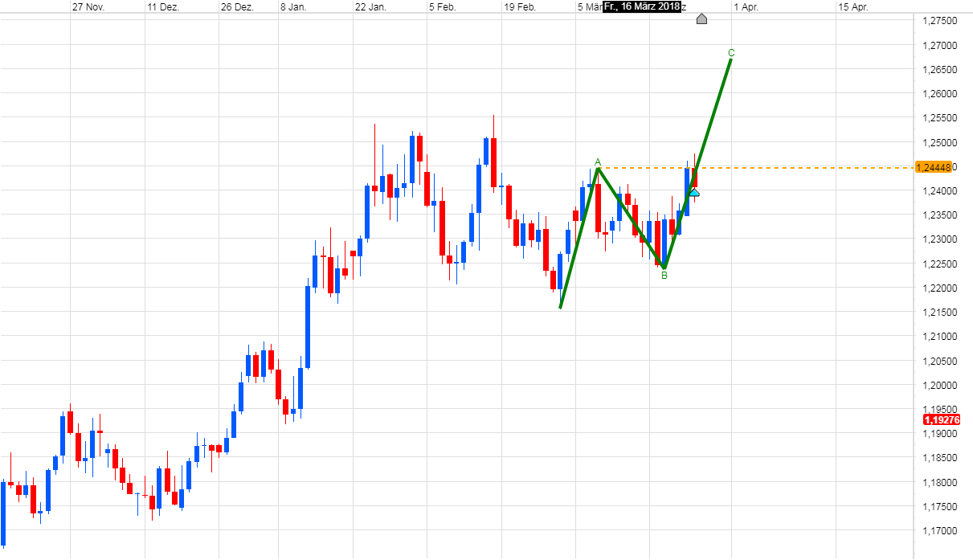Click the gray arrow marker above the top axis
Screen dimensions: 973x560
(x=701, y=18)
